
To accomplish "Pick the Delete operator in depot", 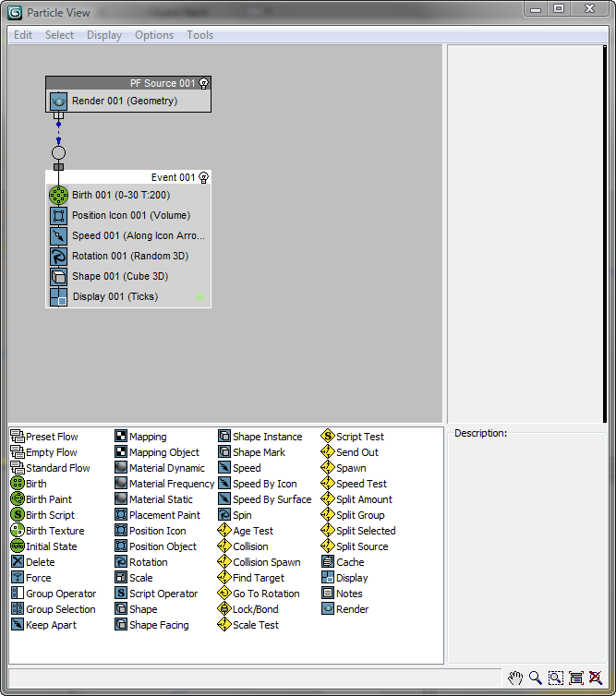I will [x=33, y=562].
